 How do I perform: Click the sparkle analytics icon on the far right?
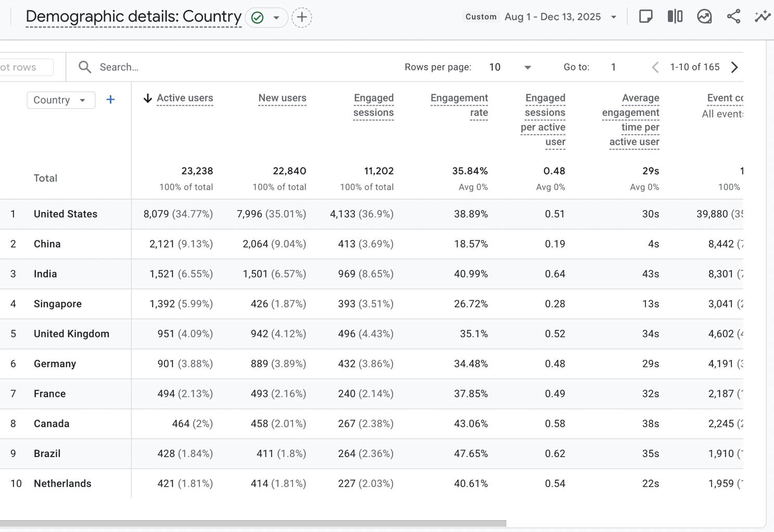click(x=762, y=16)
